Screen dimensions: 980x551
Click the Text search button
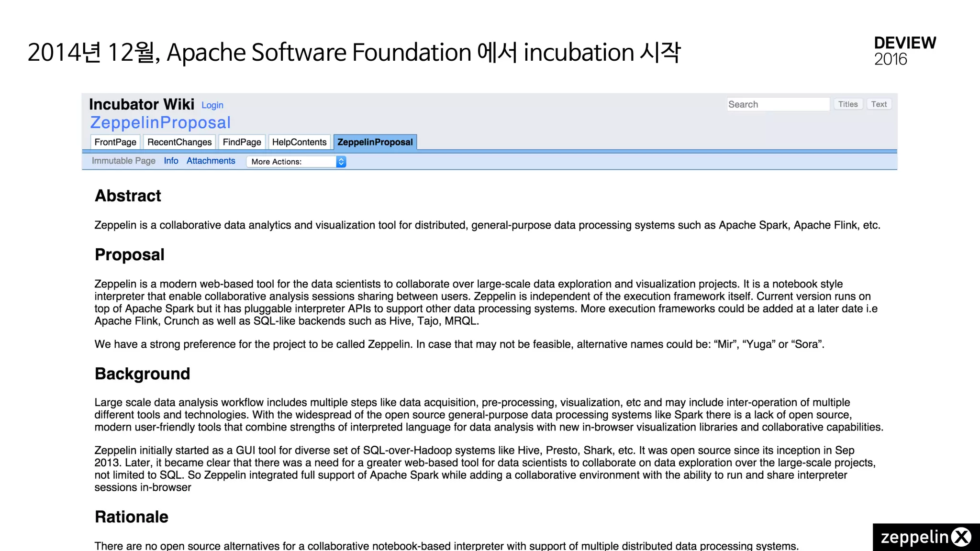point(879,104)
